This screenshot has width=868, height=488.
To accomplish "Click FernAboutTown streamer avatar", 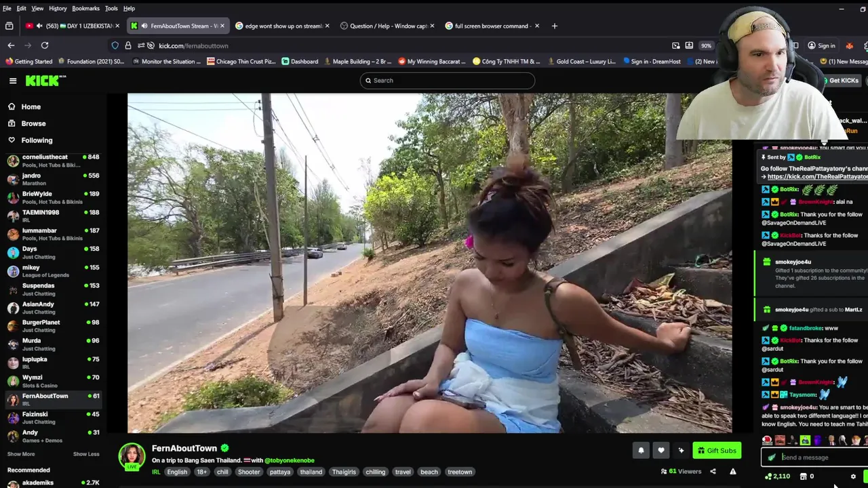I will point(132,457).
